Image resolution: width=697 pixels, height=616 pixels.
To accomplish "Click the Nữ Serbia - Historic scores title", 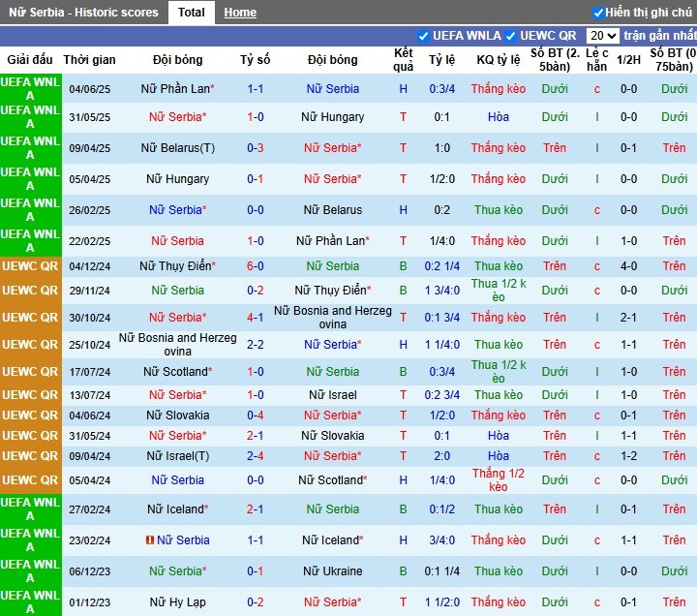I will tap(83, 13).
